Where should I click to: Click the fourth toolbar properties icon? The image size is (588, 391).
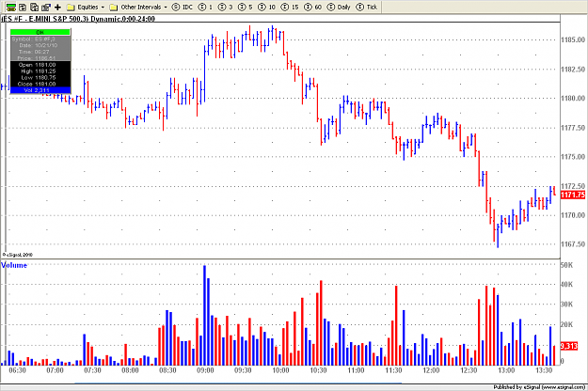coord(46,8)
